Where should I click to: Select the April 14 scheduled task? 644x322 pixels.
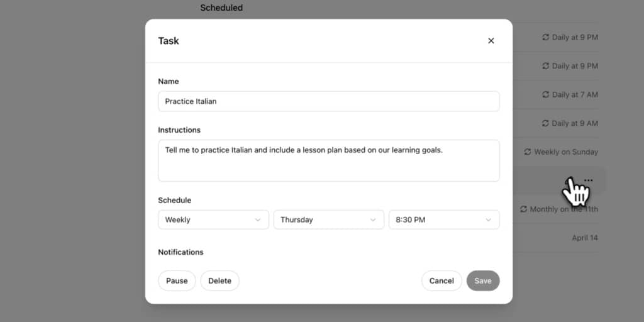click(x=584, y=238)
